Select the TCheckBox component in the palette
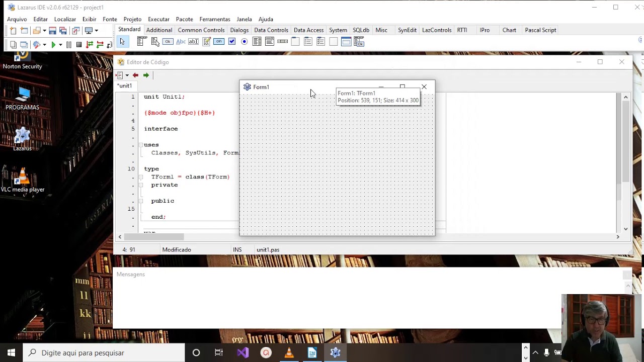The height and width of the screenshot is (362, 644). (231, 42)
